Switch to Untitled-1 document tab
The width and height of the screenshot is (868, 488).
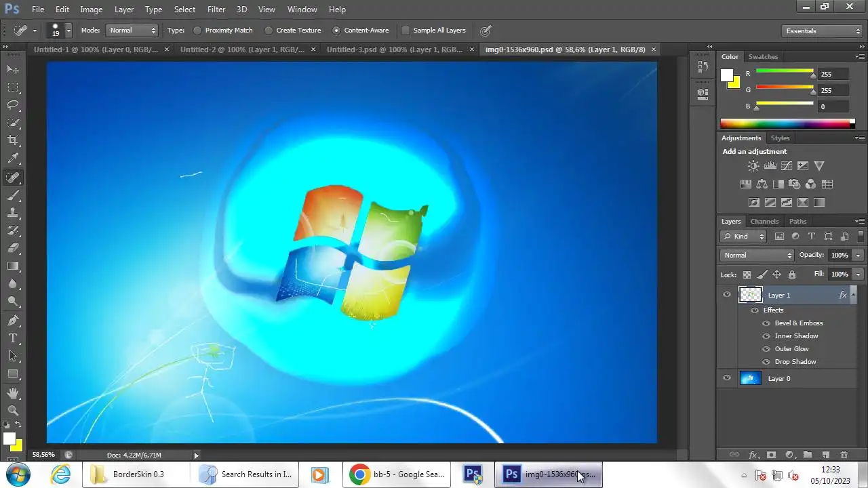(x=96, y=49)
